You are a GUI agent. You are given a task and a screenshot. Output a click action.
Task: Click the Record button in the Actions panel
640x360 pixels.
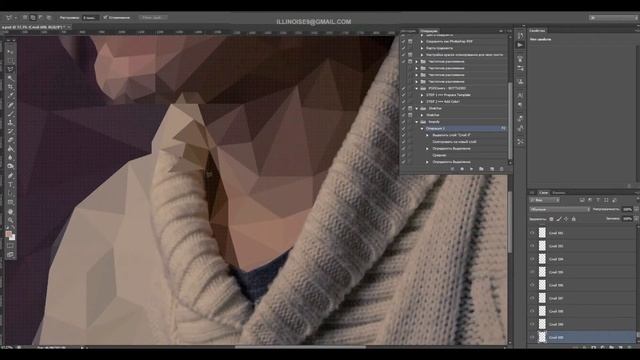(462, 169)
